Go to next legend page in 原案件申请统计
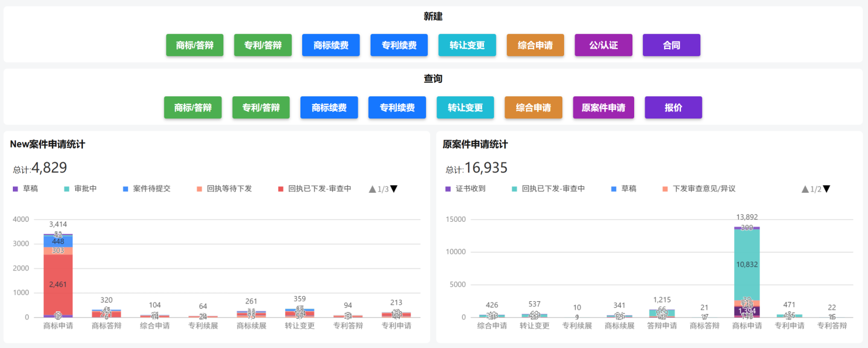 (x=826, y=189)
